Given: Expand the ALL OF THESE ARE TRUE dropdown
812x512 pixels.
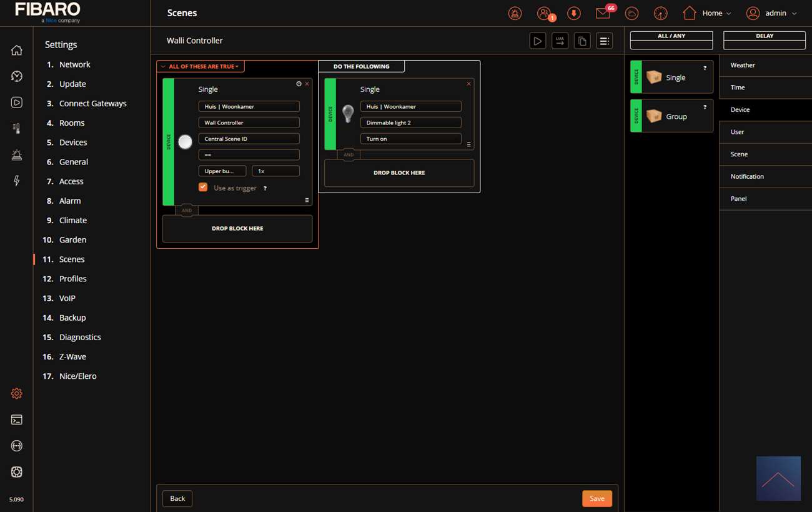Looking at the screenshot, I should (x=201, y=66).
